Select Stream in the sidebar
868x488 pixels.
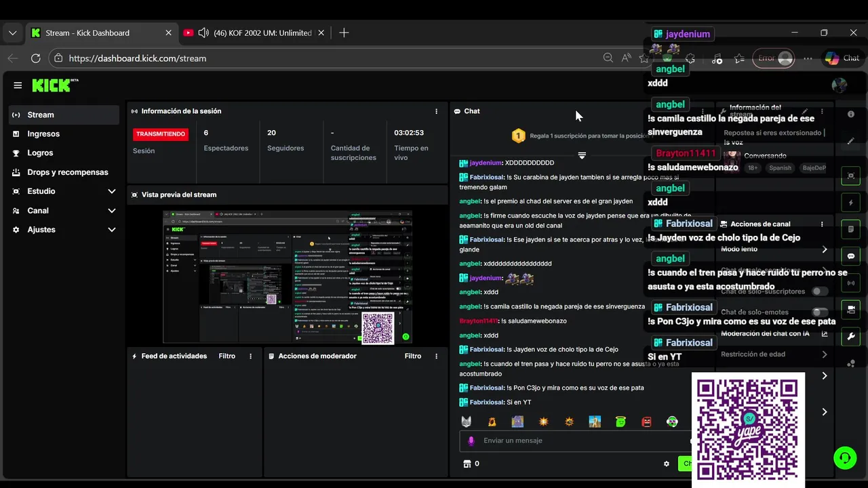pos(64,115)
